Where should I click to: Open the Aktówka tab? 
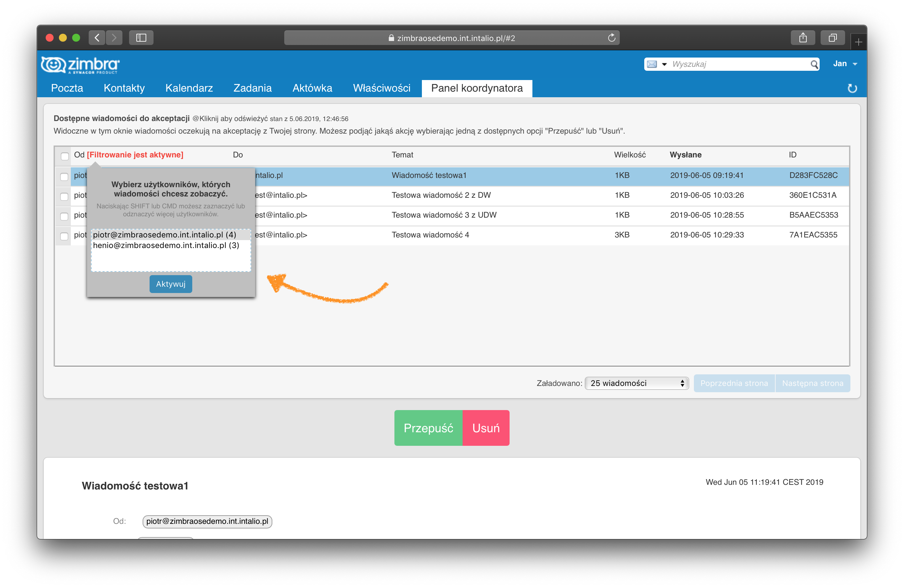[x=312, y=88]
